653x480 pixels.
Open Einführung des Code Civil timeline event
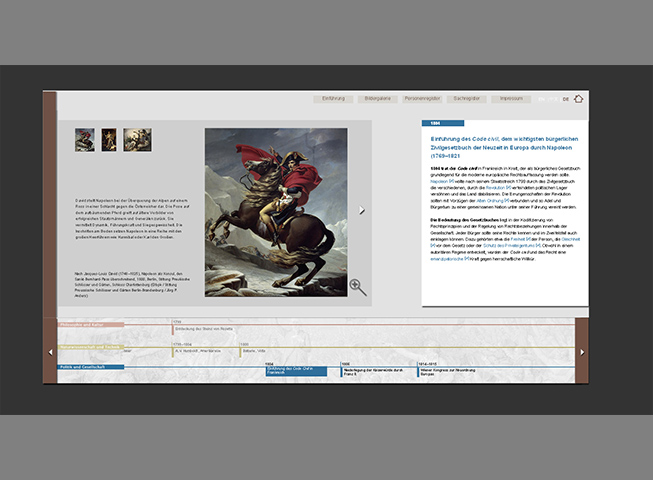(x=296, y=371)
